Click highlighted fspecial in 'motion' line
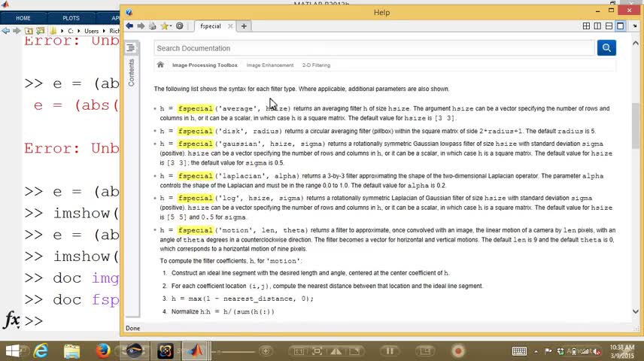The image size is (644, 361). click(x=195, y=230)
